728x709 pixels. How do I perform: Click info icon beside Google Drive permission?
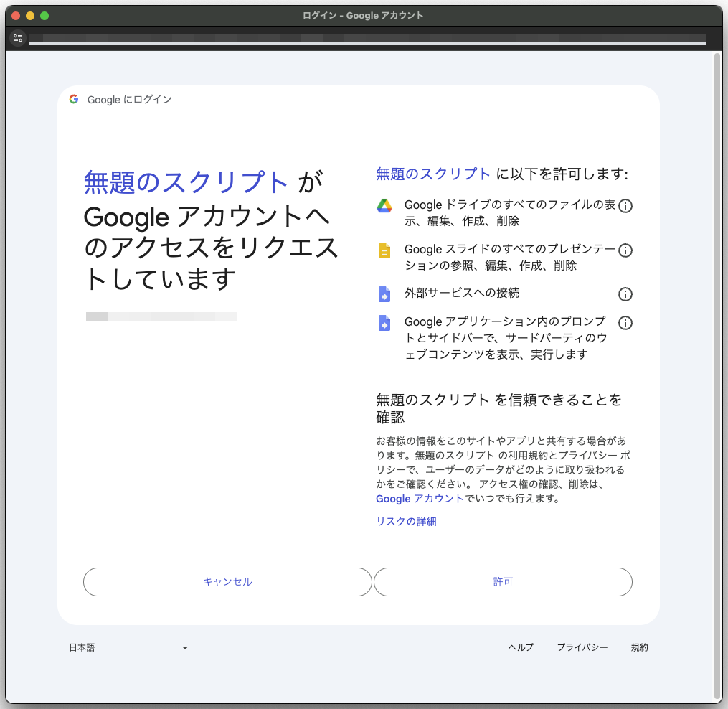(625, 206)
